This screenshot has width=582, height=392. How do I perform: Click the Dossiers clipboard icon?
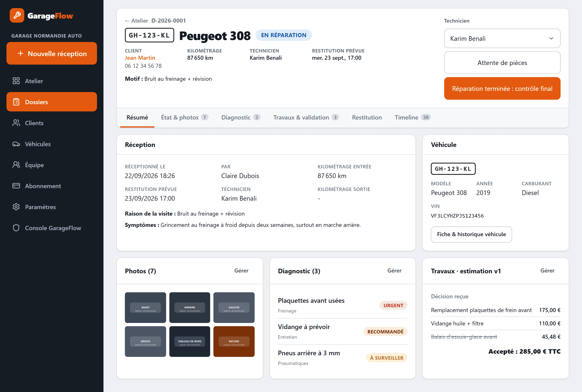pyautogui.click(x=16, y=102)
